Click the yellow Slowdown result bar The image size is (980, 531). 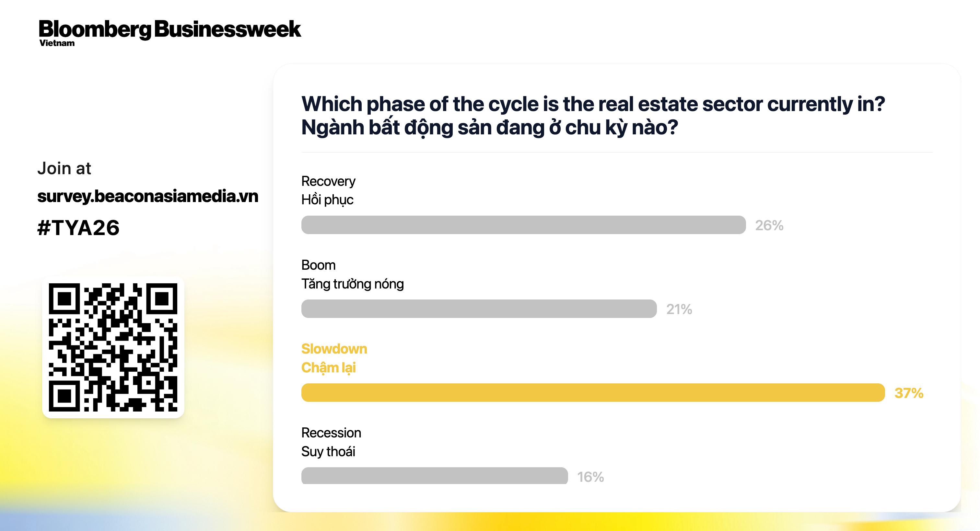click(x=593, y=393)
